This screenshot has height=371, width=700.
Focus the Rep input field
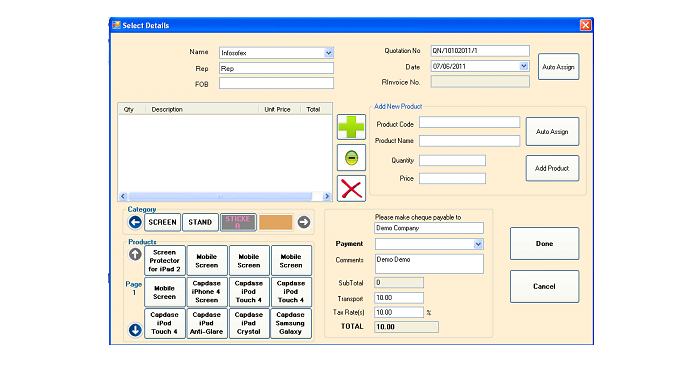pyautogui.click(x=276, y=68)
